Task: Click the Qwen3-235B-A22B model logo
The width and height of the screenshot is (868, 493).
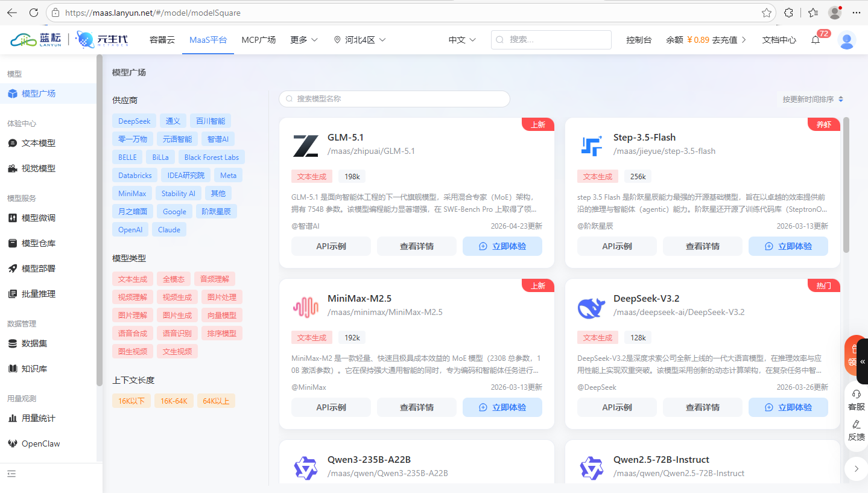Action: point(305,468)
